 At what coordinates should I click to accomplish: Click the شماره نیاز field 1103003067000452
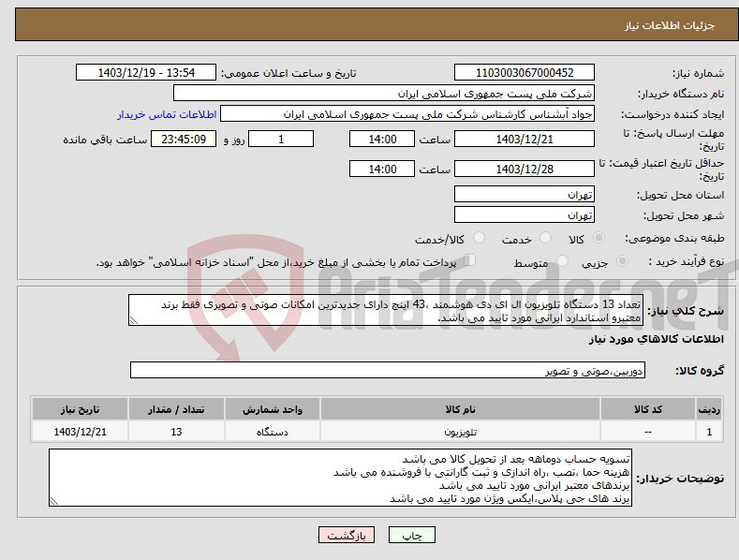525,73
